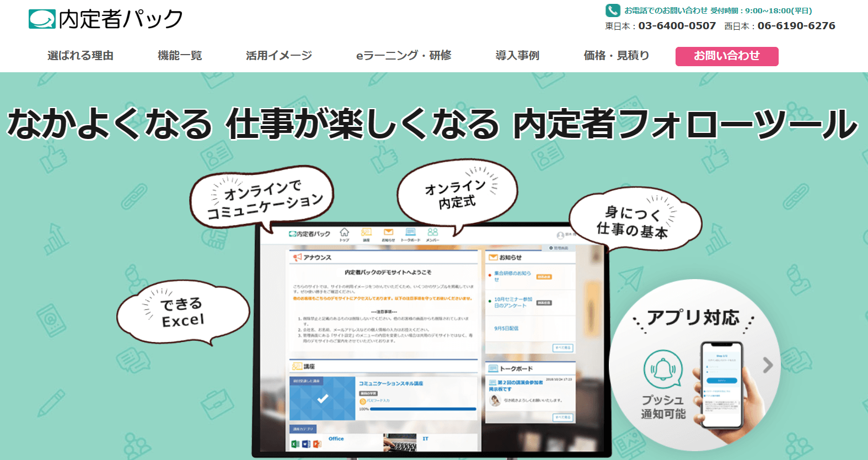The height and width of the screenshot is (460, 868).
Task: Click the green phone icon in header
Action: point(613,10)
